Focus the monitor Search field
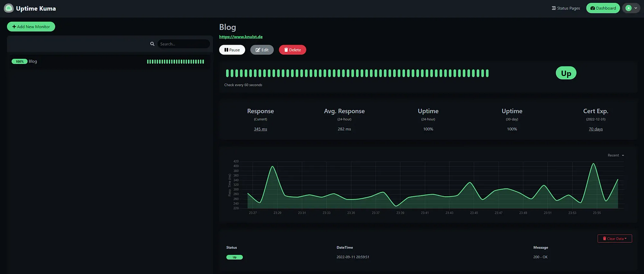This screenshot has width=644, height=274. 184,44
